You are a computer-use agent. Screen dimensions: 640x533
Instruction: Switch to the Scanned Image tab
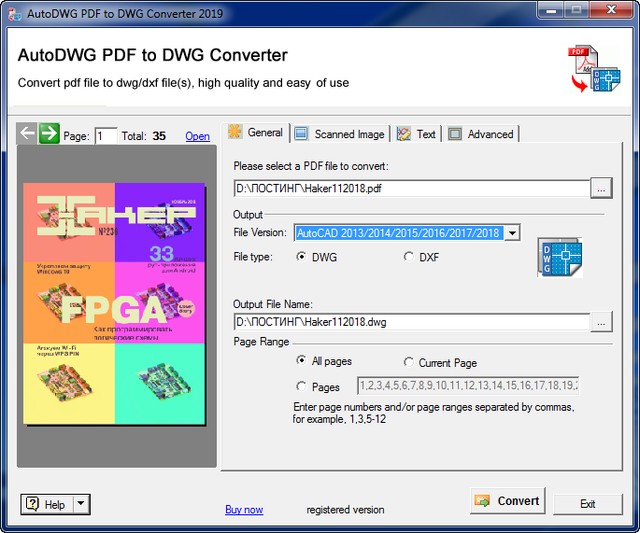[x=339, y=134]
